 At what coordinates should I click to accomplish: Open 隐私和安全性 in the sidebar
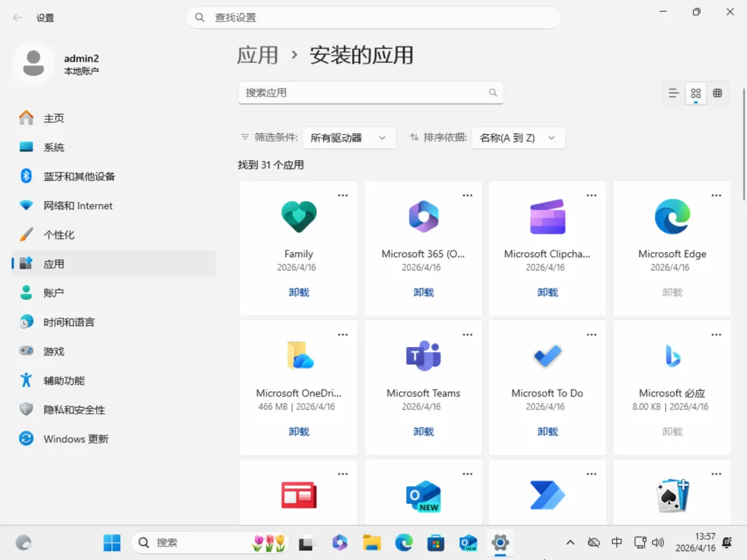coord(114,409)
